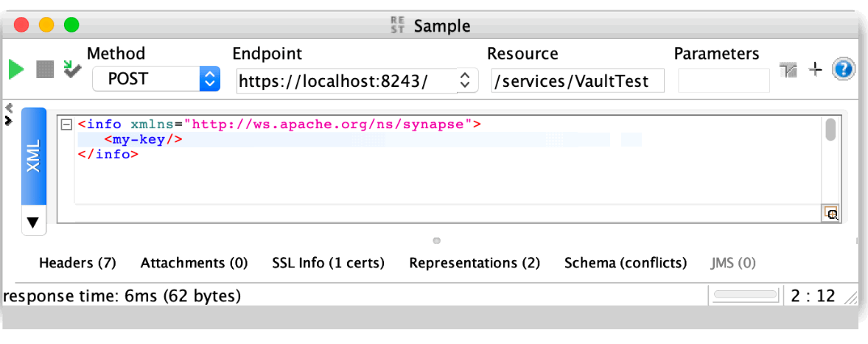Open the Schema (conflicts) tab
This screenshot has width=868, height=344.
pos(625,263)
